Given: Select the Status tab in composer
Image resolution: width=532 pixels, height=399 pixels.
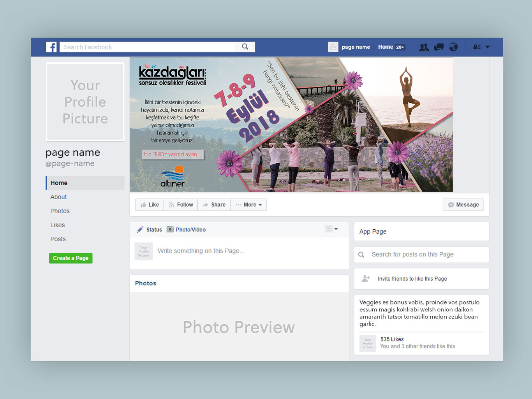Looking at the screenshot, I should click(154, 230).
